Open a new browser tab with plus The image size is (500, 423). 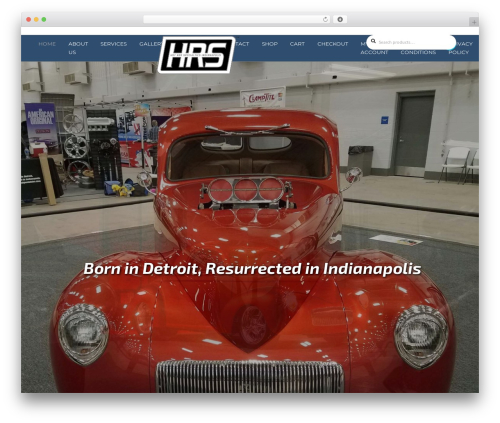coord(474,22)
